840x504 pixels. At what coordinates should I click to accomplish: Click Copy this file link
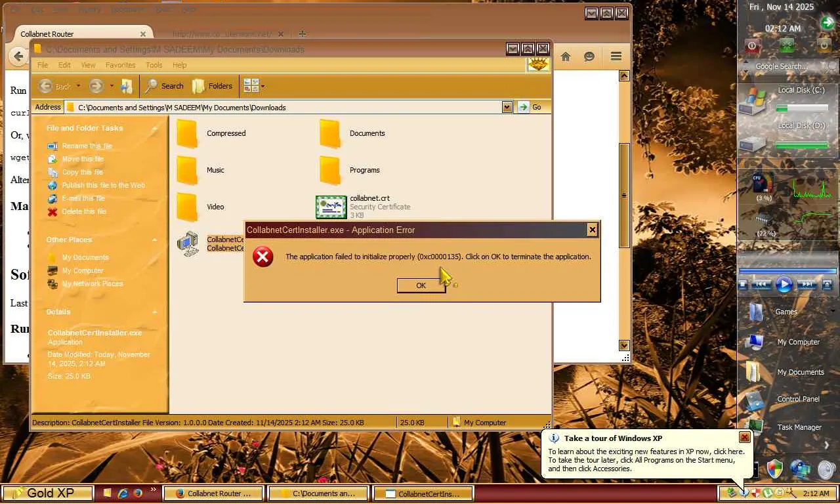pyautogui.click(x=83, y=172)
